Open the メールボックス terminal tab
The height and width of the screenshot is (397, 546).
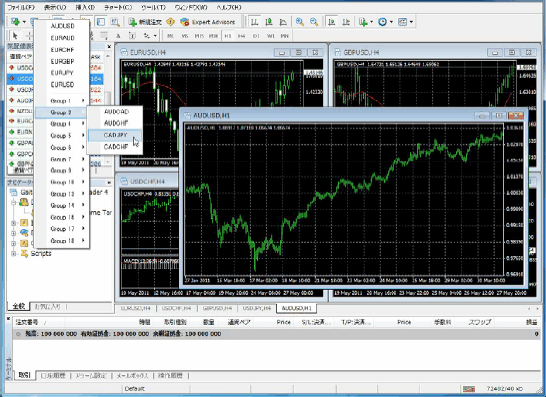click(132, 375)
